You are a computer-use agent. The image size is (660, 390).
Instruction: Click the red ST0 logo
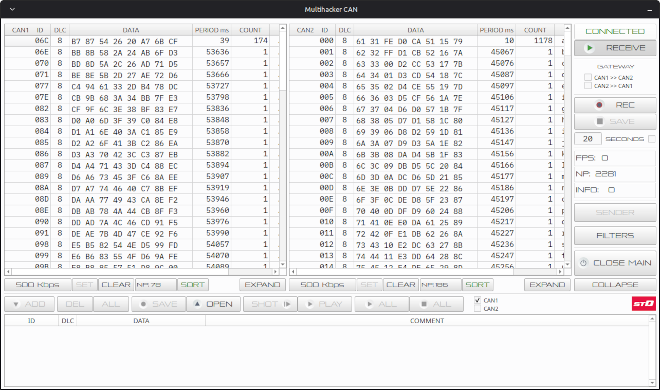pos(644,303)
